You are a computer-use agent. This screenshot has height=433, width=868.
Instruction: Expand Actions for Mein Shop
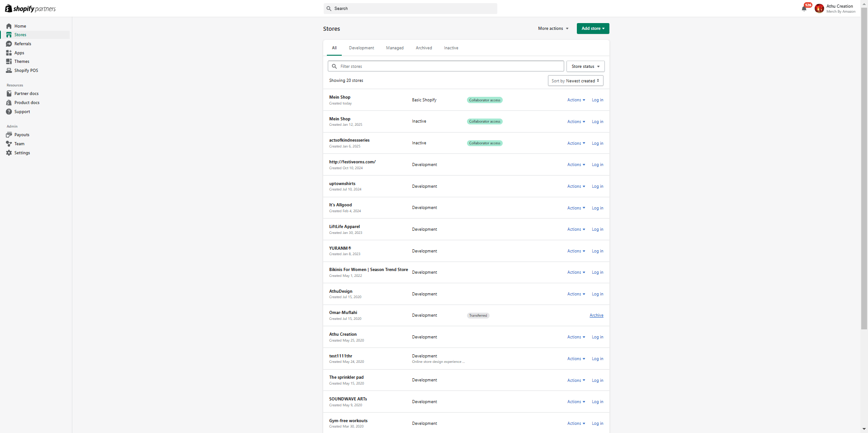[576, 100]
